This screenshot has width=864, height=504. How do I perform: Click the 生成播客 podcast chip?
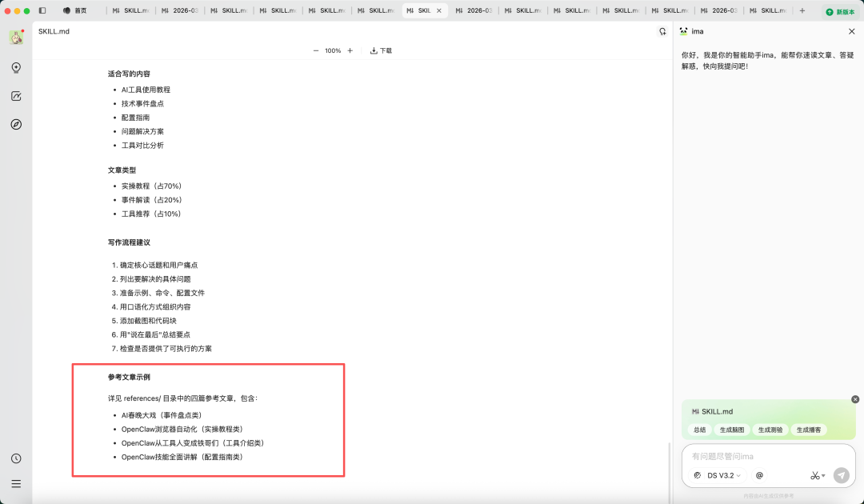point(808,430)
